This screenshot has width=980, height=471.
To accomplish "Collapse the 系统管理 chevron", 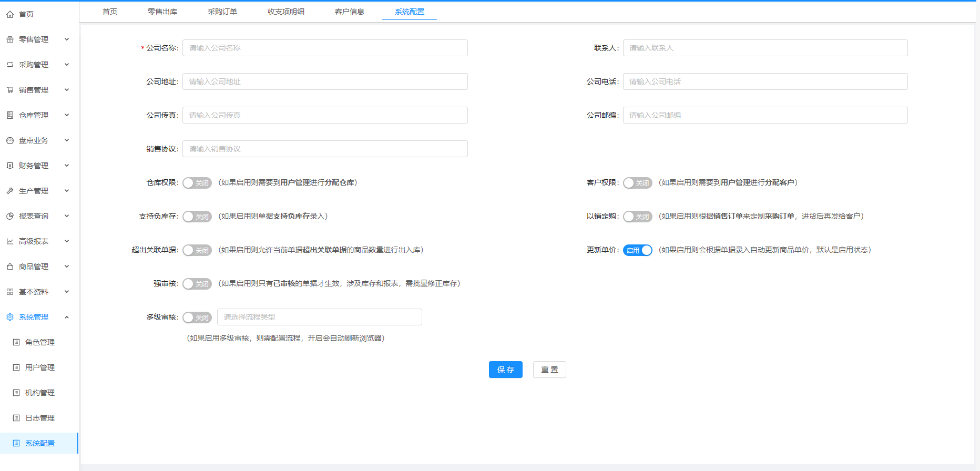I will click(x=67, y=317).
